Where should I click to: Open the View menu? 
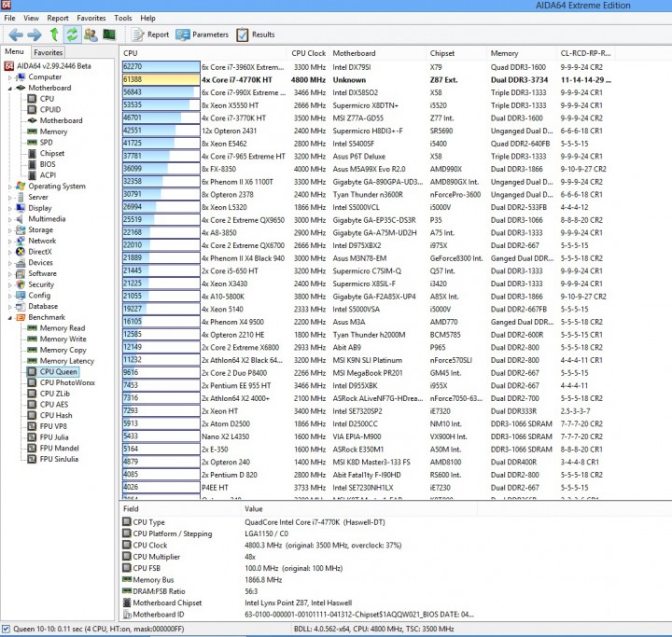point(31,18)
